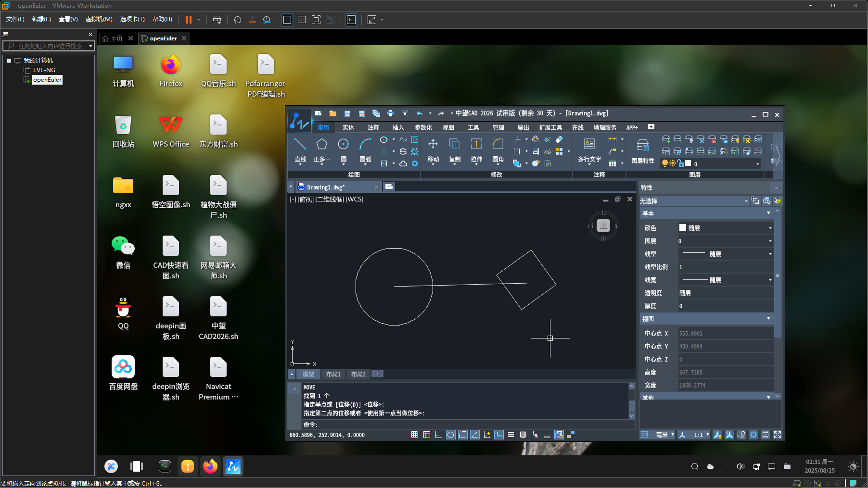Switch to the 插入 ribbon tab

398,127
